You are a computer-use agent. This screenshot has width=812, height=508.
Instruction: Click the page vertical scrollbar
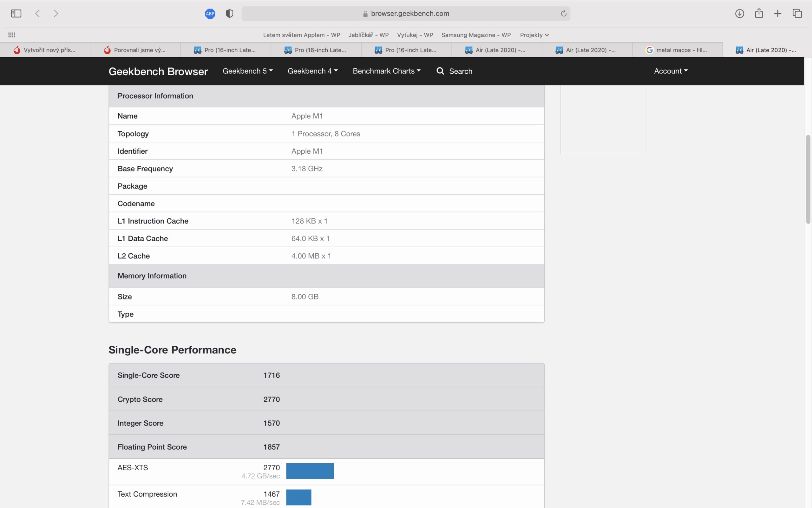point(808,179)
